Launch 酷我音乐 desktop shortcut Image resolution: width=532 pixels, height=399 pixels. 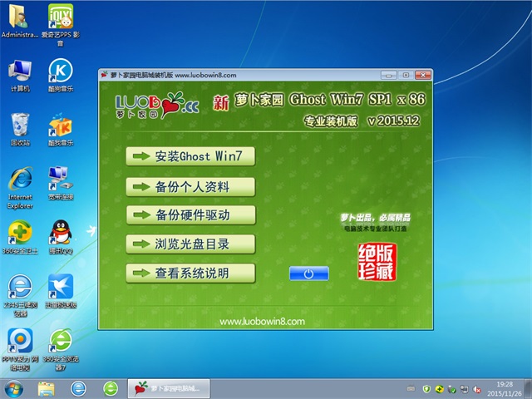[61, 130]
